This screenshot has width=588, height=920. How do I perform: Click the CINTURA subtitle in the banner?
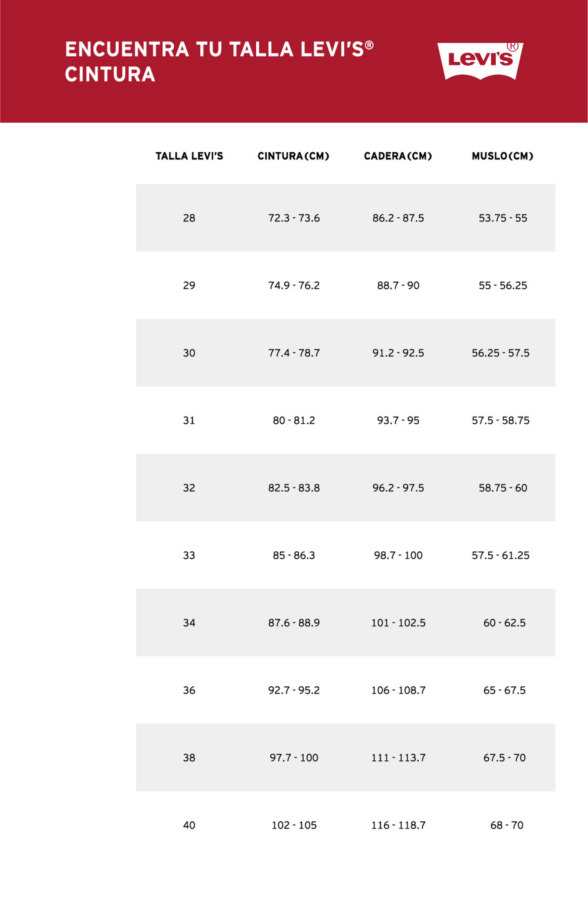pyautogui.click(x=110, y=74)
